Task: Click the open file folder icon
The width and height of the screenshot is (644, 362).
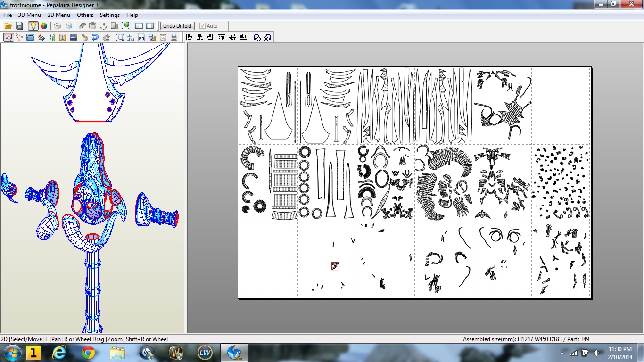Action: tap(8, 26)
